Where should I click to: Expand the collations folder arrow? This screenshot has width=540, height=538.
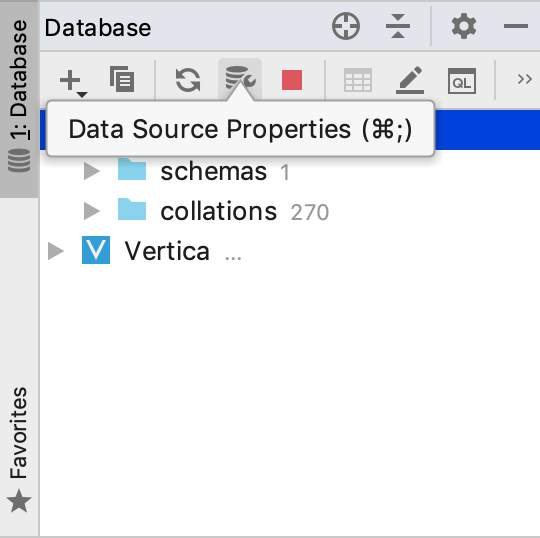[92, 211]
